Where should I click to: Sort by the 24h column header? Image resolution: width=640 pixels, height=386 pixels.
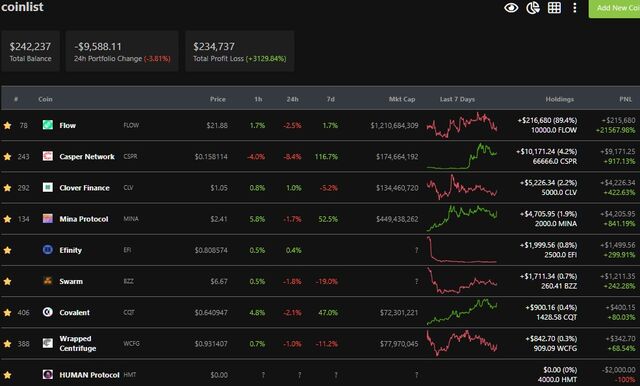tap(292, 99)
